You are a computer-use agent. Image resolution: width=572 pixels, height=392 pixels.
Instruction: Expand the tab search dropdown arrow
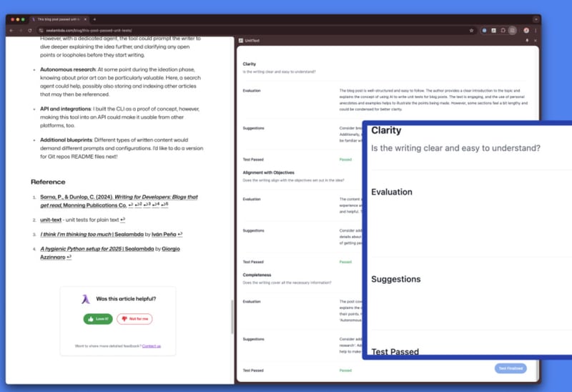point(536,19)
